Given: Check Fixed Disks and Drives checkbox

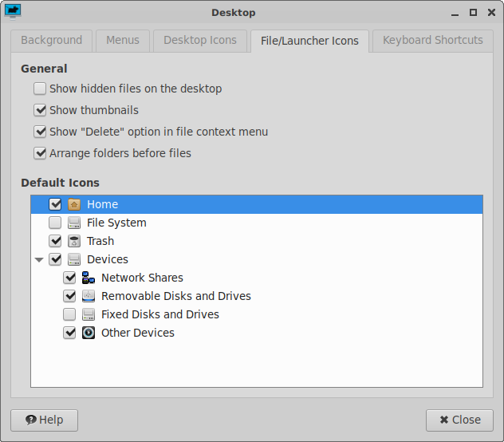Looking at the screenshot, I should 69,314.
